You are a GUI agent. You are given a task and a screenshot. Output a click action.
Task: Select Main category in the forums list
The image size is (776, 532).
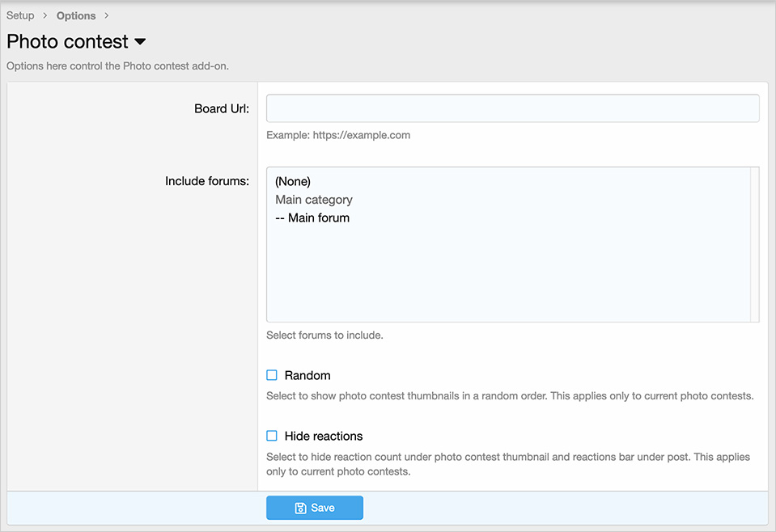click(x=314, y=200)
